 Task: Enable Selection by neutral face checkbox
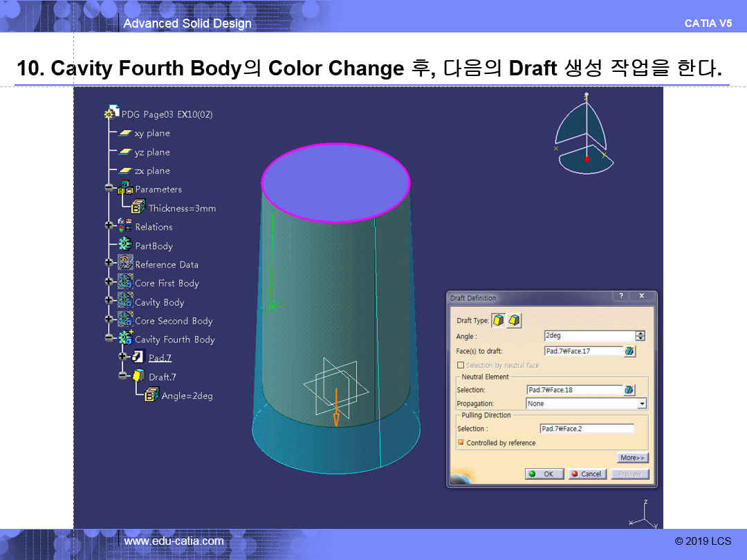(x=461, y=365)
